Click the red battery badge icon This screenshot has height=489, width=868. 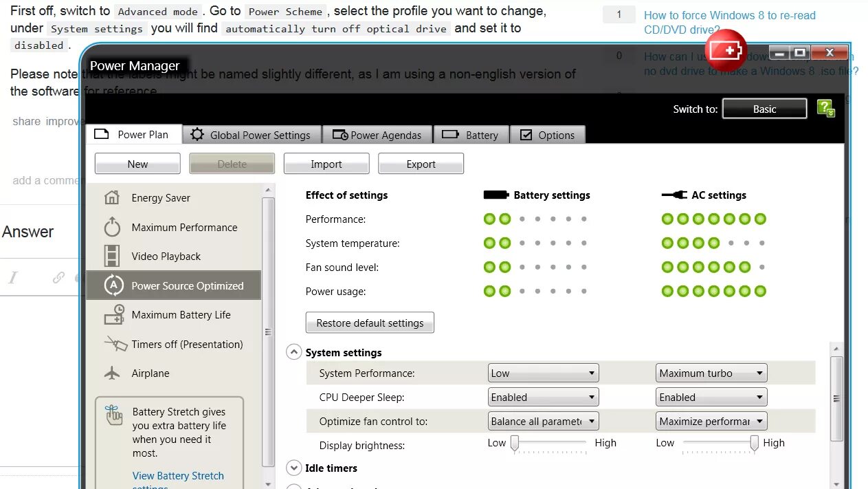pos(726,50)
